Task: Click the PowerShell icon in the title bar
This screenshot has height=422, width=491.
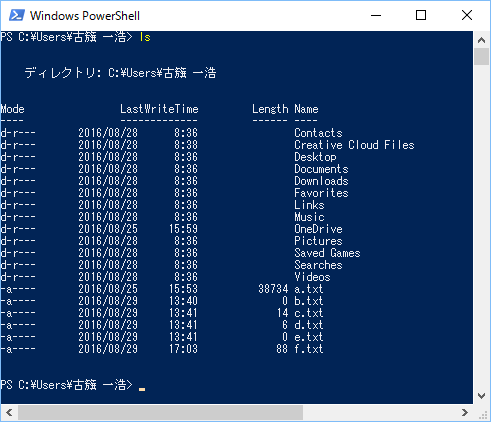Action: pos(17,15)
